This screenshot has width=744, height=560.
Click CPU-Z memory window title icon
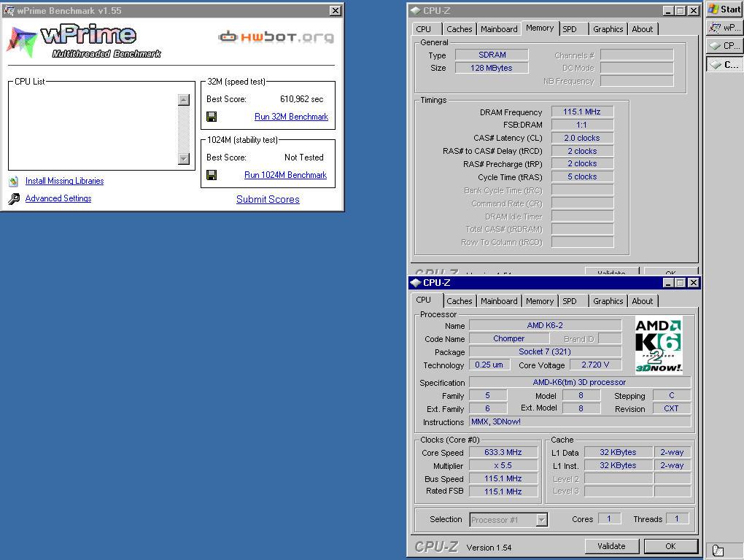pyautogui.click(x=415, y=10)
